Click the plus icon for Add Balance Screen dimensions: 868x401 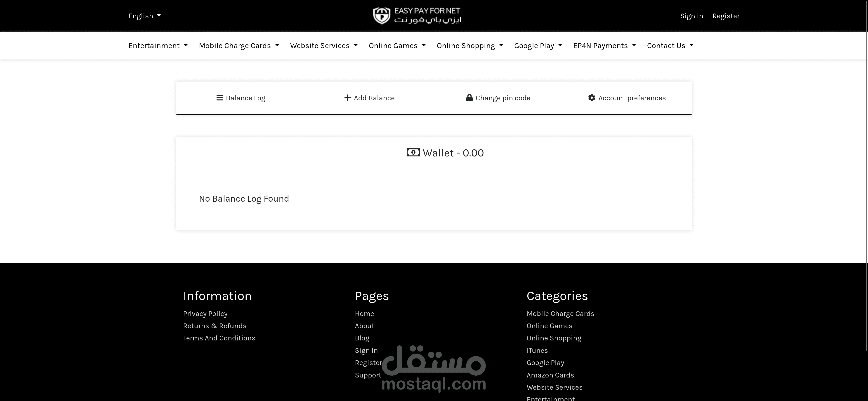pos(347,98)
